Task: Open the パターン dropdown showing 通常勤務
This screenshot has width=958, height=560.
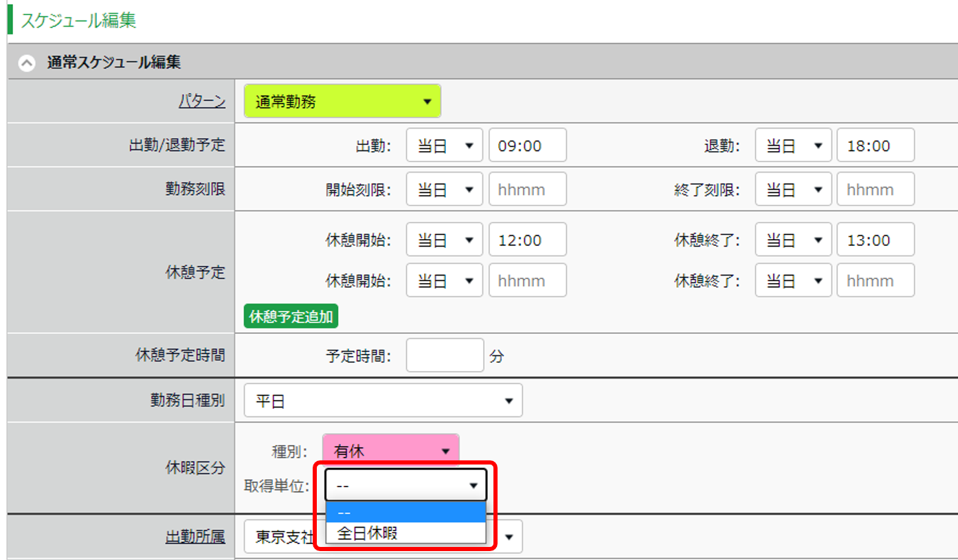Action: [342, 102]
